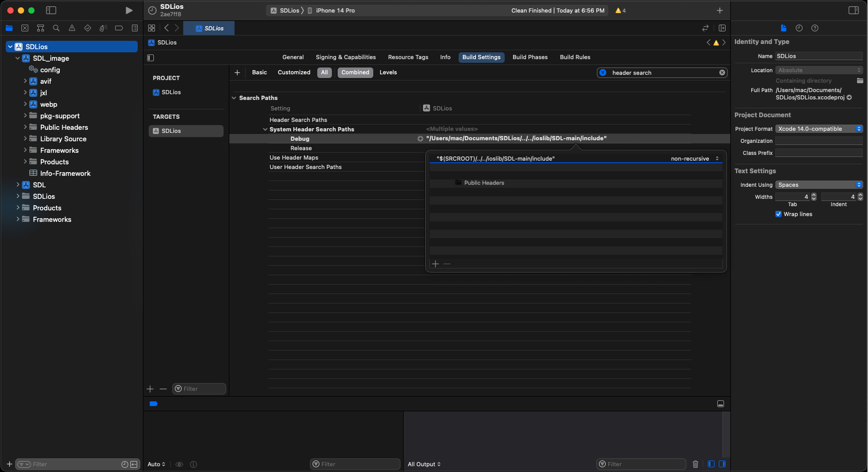
Task: Clear the console with trash icon
Action: pyautogui.click(x=695, y=464)
